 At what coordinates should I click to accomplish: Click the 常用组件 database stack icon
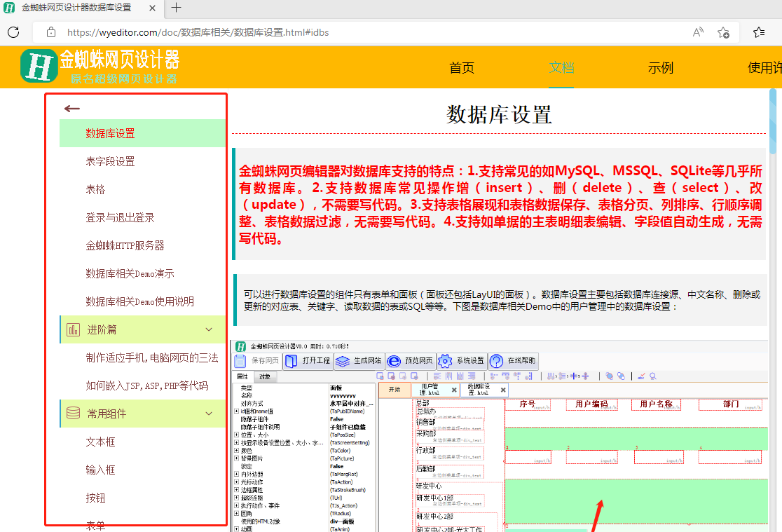coord(74,414)
